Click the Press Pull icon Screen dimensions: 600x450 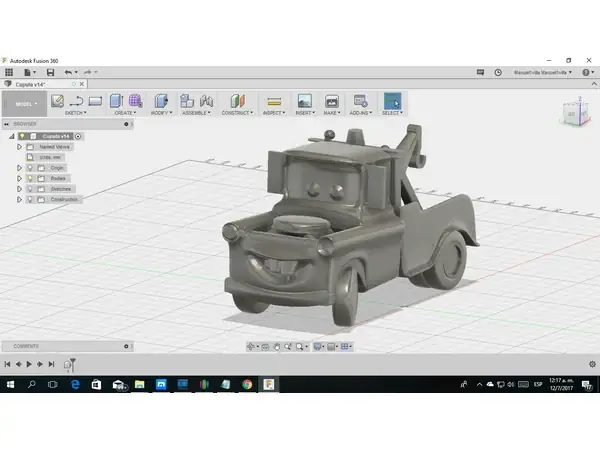coord(161,101)
